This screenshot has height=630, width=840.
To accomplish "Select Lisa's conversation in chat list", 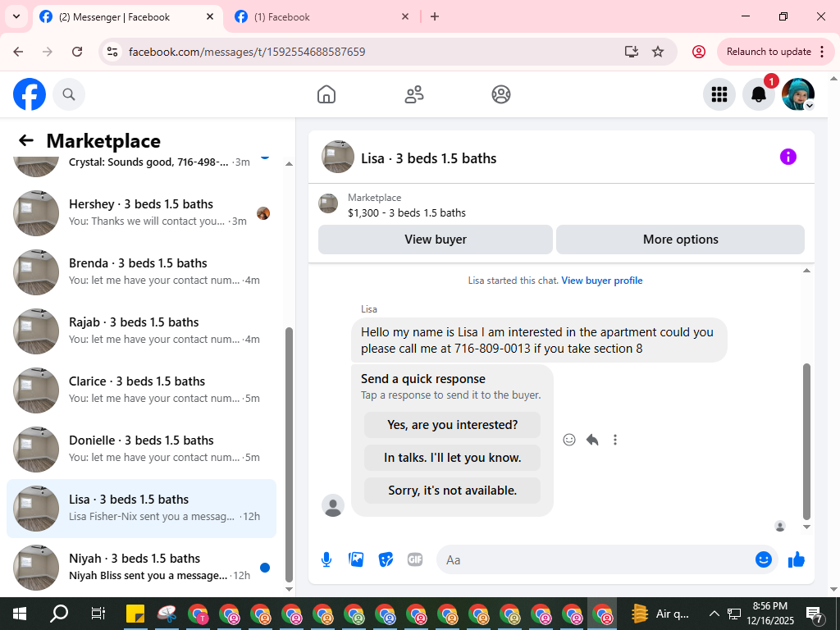I will tap(141, 509).
